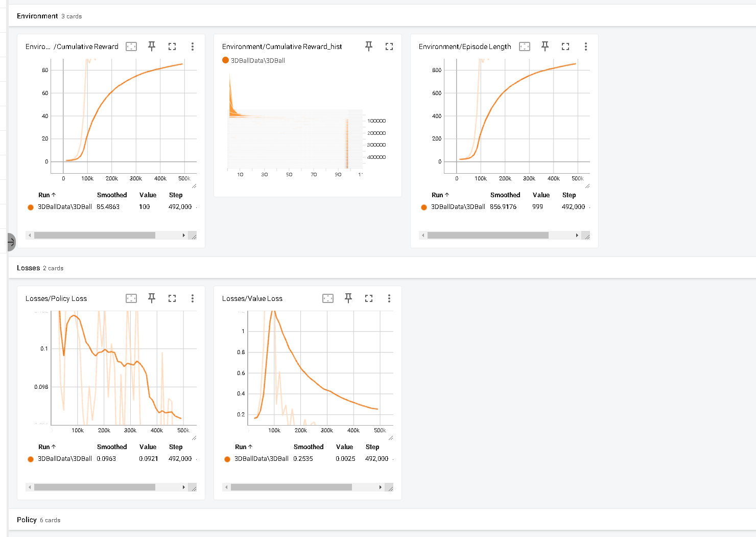The image size is (756, 537).
Task: Click smoothed value 0.2535
Action: 303,459
